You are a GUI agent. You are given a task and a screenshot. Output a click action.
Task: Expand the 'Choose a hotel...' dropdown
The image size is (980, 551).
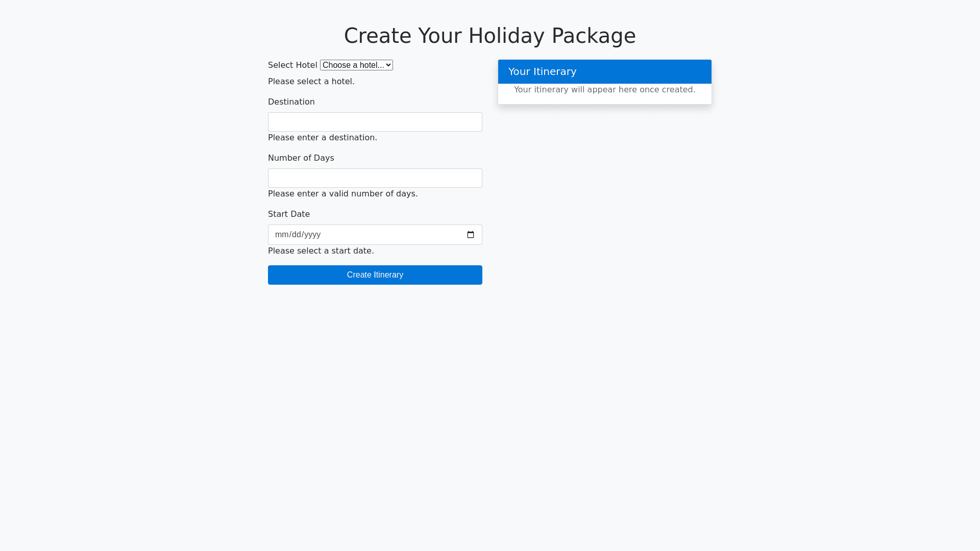[356, 65]
